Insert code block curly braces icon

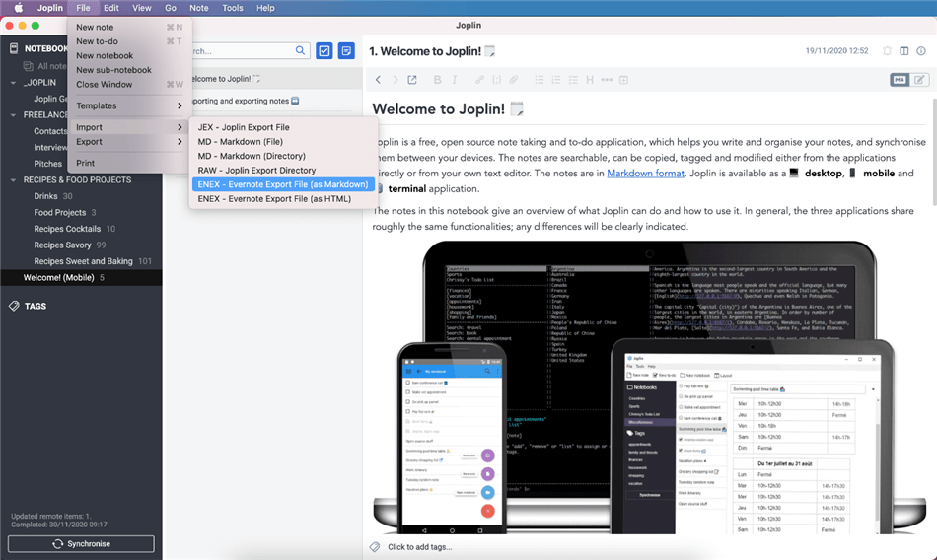pos(496,80)
